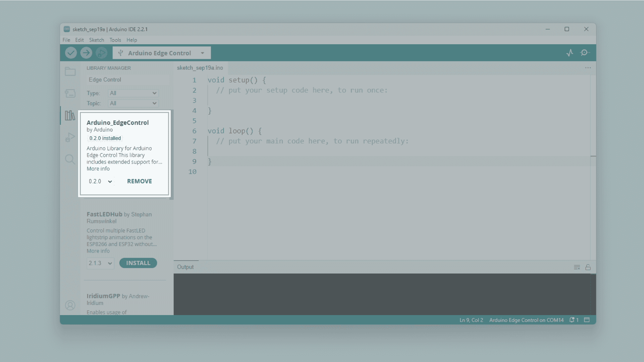This screenshot has width=644, height=362.
Task: Install the FastLEDHub library
Action: point(138,263)
